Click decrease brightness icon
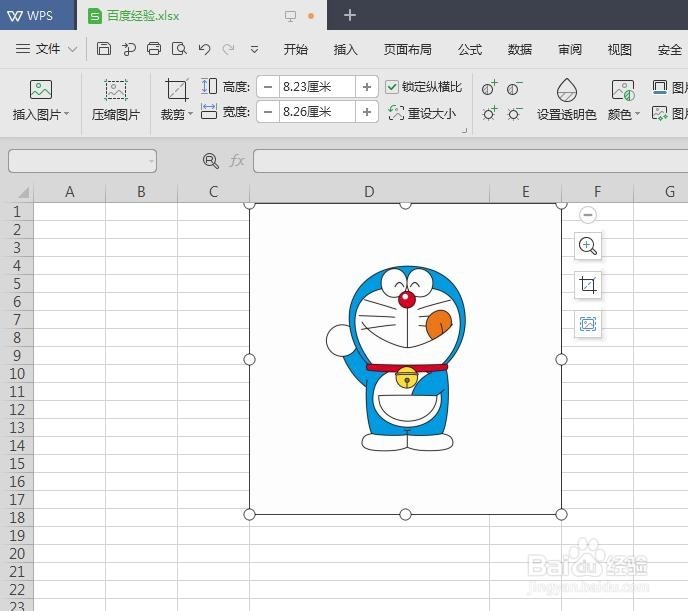Screen dimensions: 688x611 point(514,113)
